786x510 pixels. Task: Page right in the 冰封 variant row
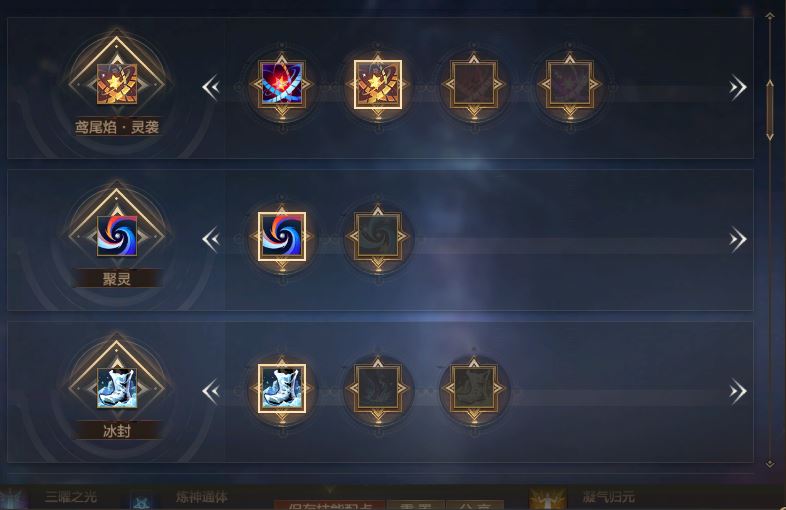pos(738,391)
